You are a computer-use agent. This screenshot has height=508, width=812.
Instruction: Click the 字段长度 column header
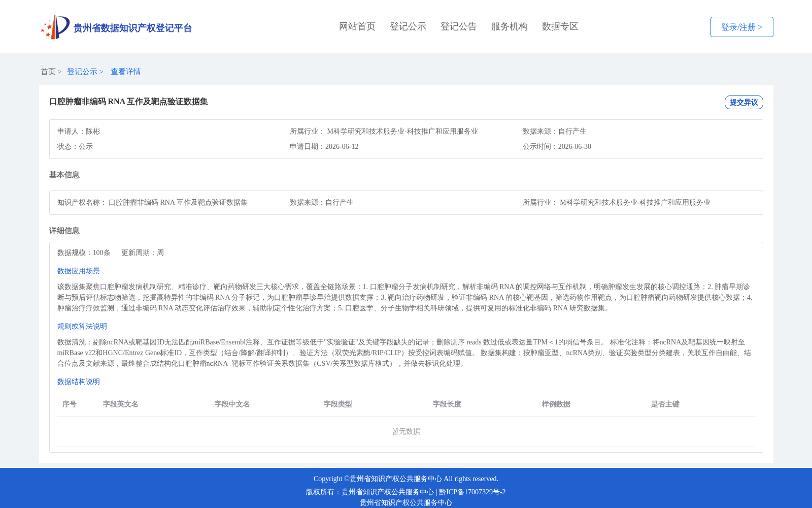pos(447,404)
